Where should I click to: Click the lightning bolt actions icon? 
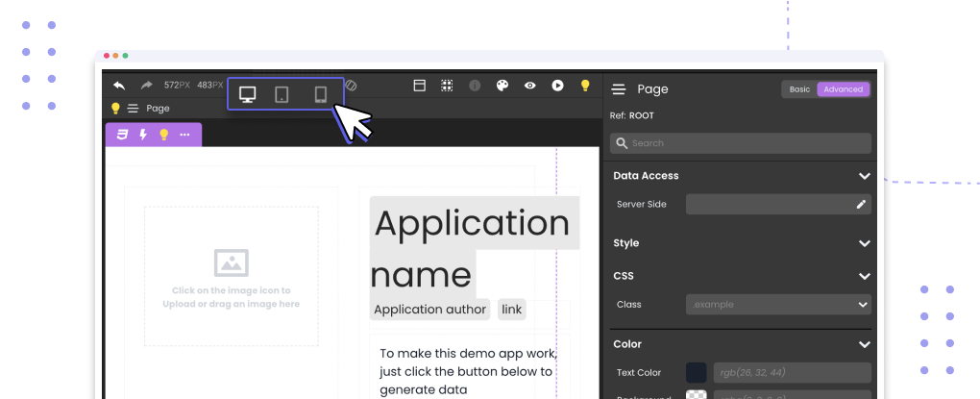143,135
